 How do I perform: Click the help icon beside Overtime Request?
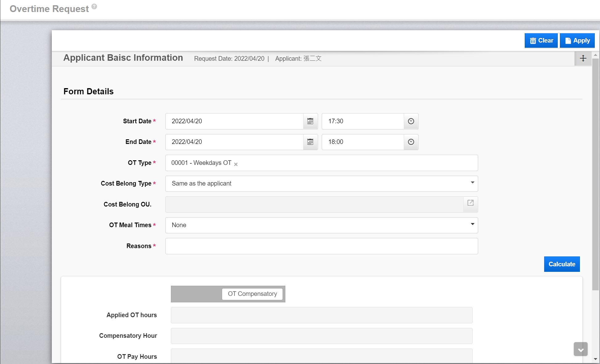(x=94, y=6)
